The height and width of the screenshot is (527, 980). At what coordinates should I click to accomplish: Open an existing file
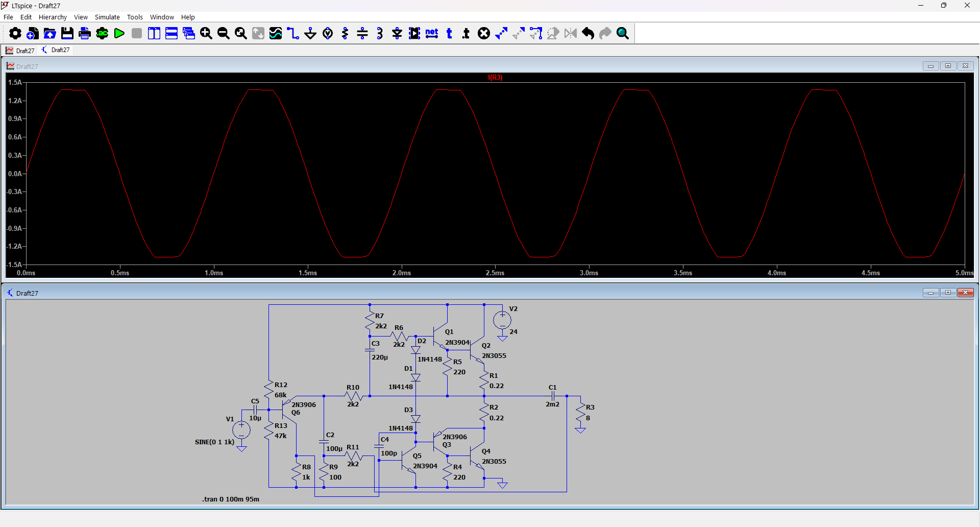click(x=50, y=34)
